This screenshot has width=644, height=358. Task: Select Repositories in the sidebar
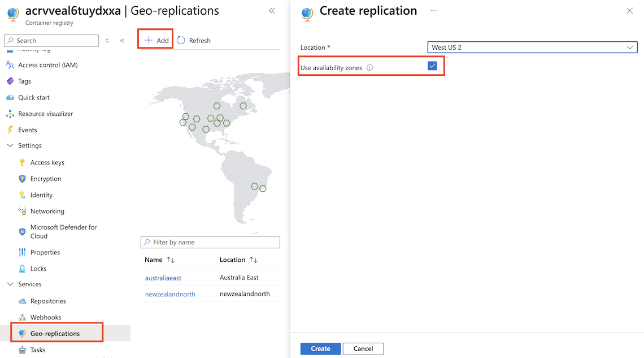[48, 301]
